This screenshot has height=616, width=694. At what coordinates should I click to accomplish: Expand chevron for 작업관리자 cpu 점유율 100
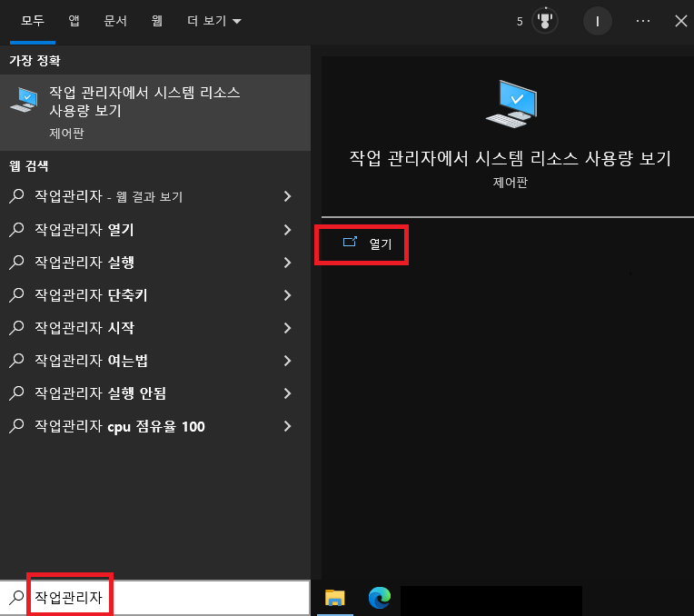coord(288,426)
